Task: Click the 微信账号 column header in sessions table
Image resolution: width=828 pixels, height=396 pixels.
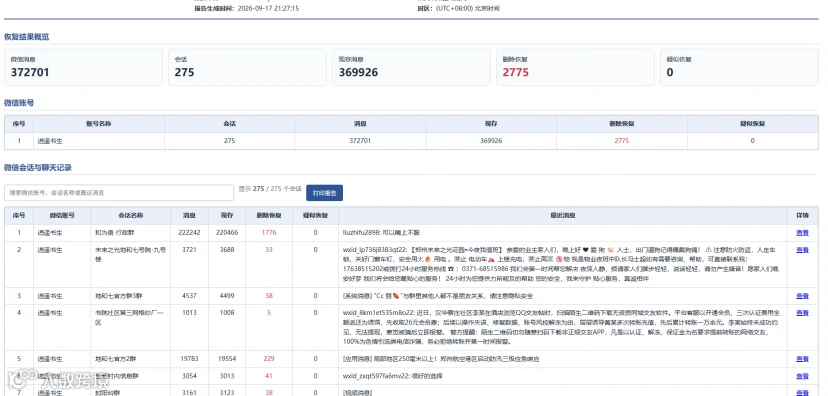Action: click(62, 216)
